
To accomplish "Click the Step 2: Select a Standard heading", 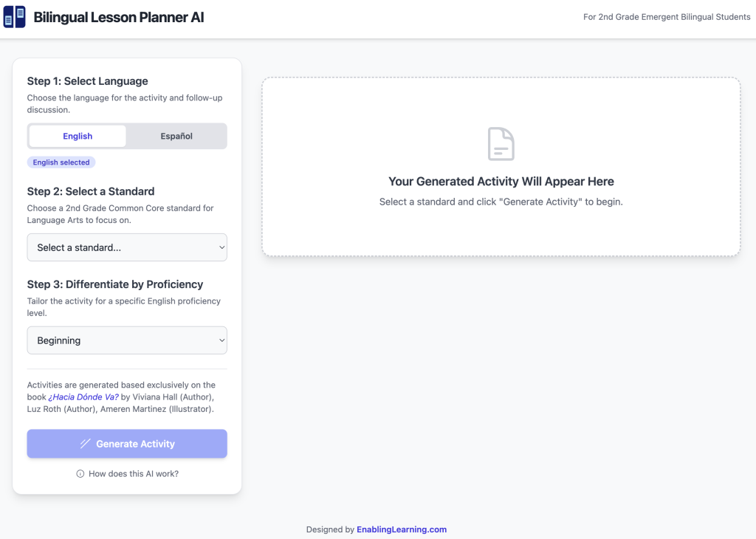I will (x=91, y=191).
